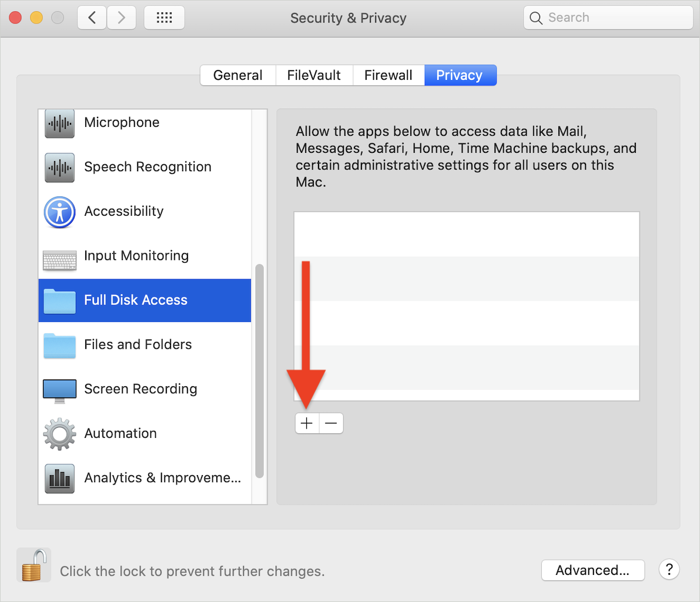Click the Microphone icon in the sidebar
Screen dimensions: 700x602
59,123
